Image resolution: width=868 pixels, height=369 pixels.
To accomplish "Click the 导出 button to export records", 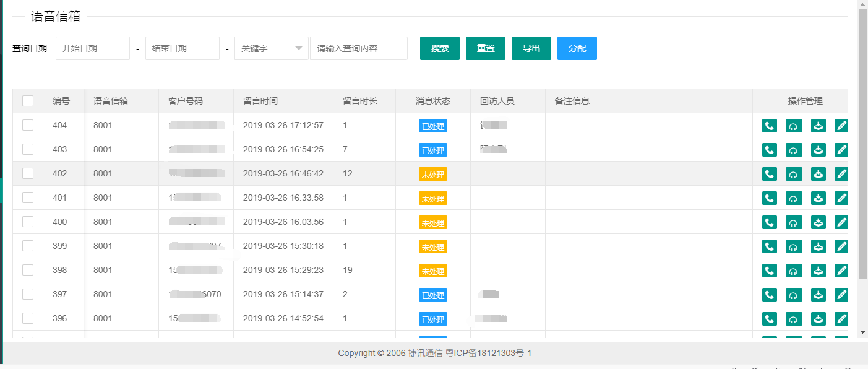I will pyautogui.click(x=531, y=48).
